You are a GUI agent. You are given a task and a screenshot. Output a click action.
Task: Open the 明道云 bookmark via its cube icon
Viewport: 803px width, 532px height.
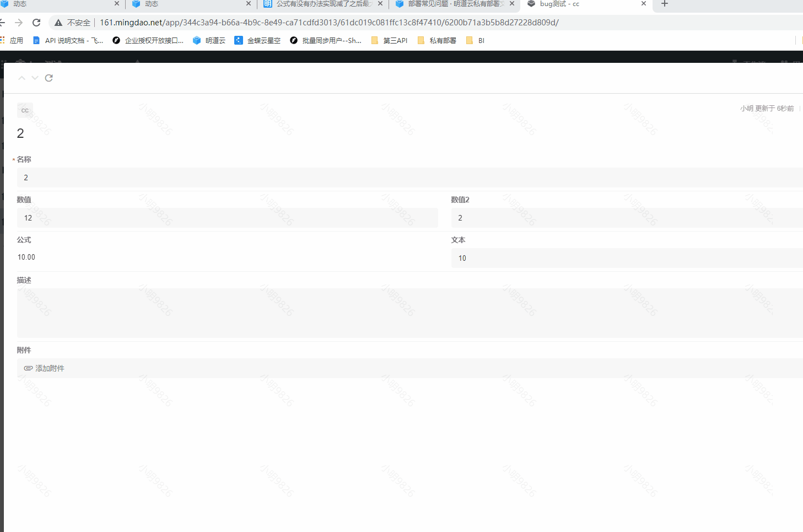[x=197, y=40]
